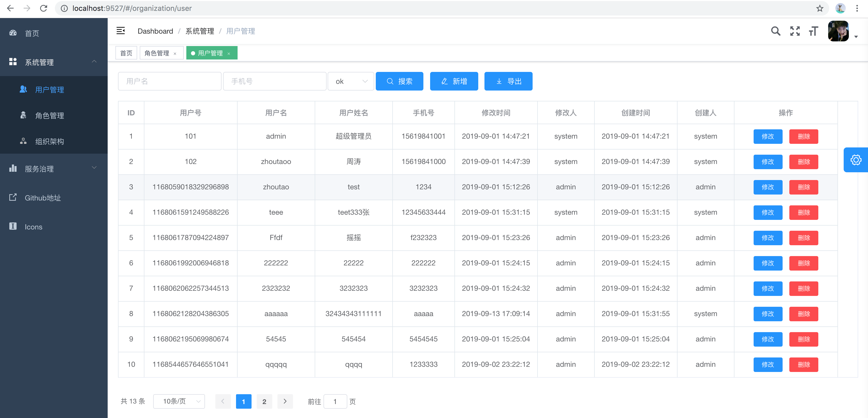Select page 1 in pagination
The image size is (868, 418).
click(x=244, y=401)
